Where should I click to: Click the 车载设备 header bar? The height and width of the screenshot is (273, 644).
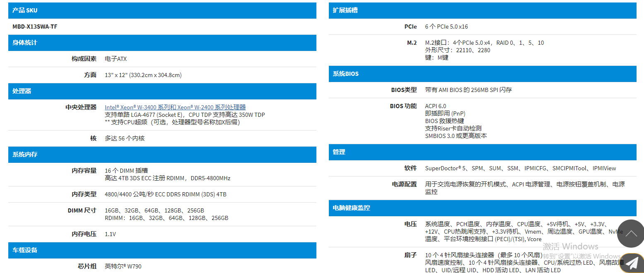pos(162,250)
